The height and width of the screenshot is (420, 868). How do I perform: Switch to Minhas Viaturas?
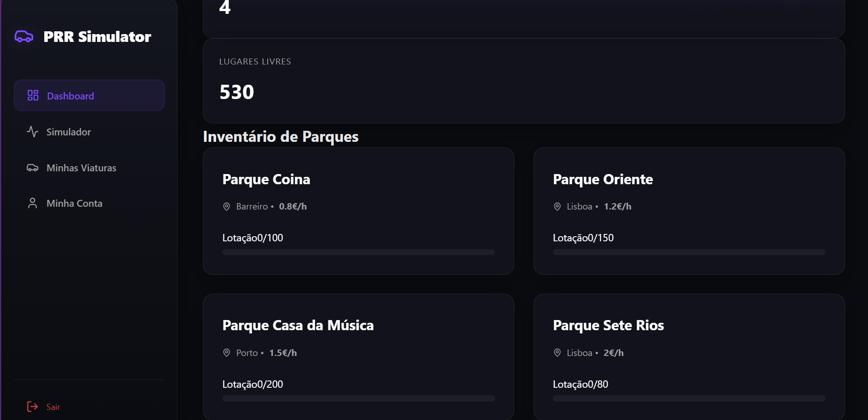(x=81, y=168)
